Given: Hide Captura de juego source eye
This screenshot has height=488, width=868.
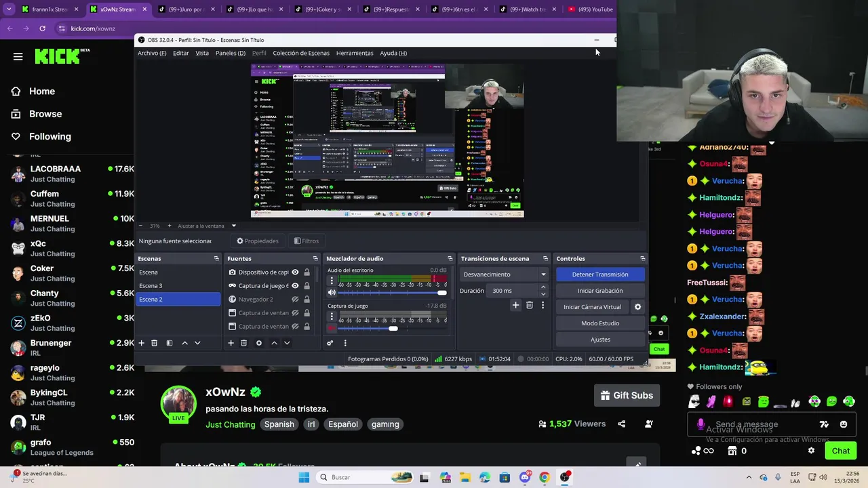Looking at the screenshot, I should pyautogui.click(x=295, y=286).
